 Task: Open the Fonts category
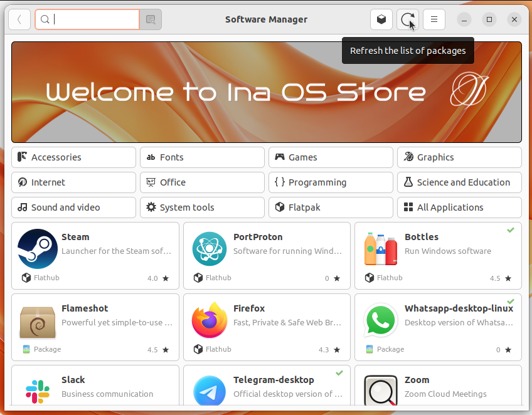(x=202, y=157)
